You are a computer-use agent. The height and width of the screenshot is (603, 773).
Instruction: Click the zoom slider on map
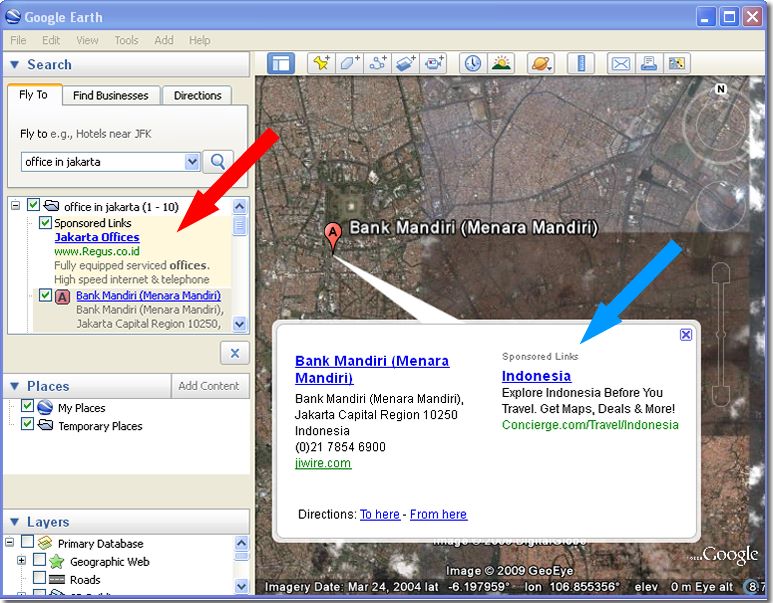coord(721,334)
